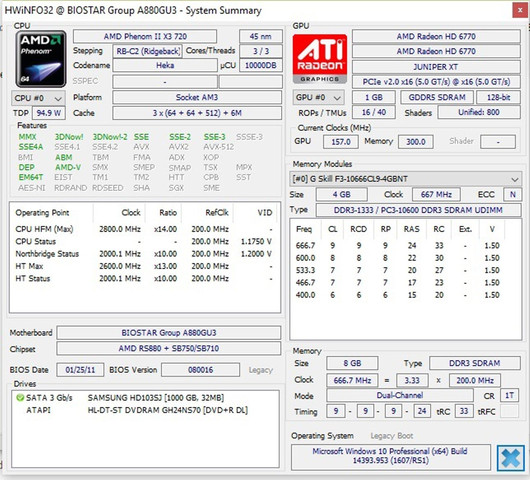Click the BIOS Date field 01/25/11
530x480 pixels.
coord(80,370)
